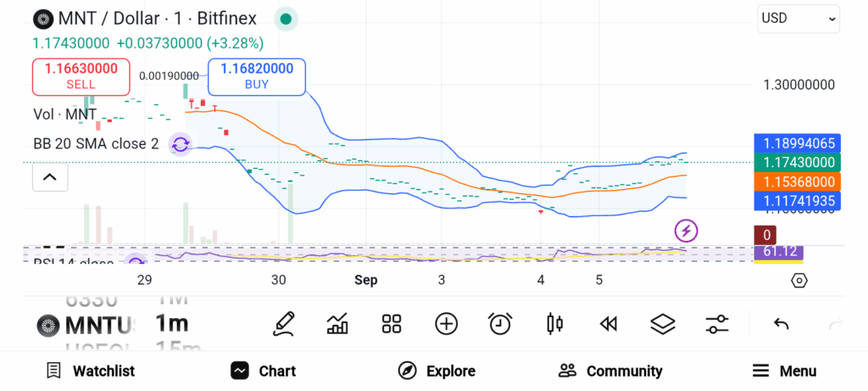Click the RSI value 61.12 label

pos(778,251)
